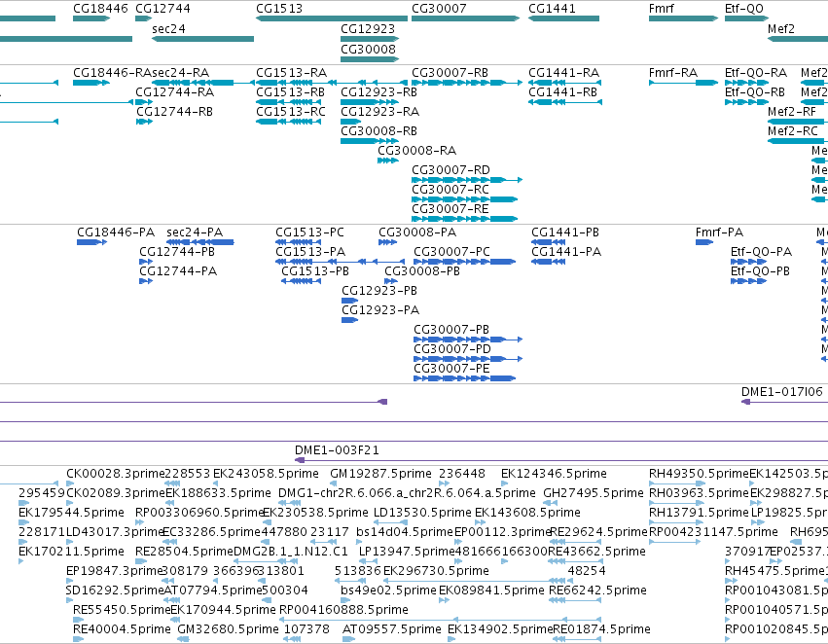Select the CG12744 gene label
Viewport: 828px width, 644px height.
[162, 9]
